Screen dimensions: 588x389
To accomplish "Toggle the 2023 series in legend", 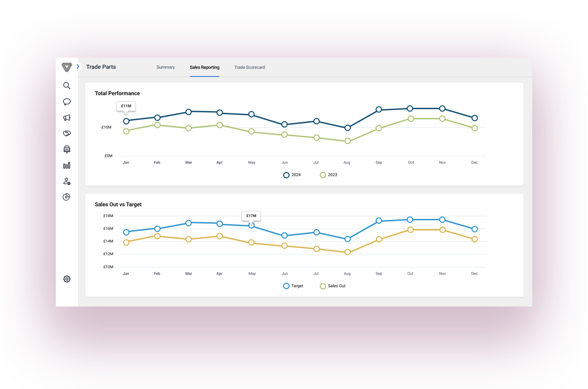I will 328,175.
